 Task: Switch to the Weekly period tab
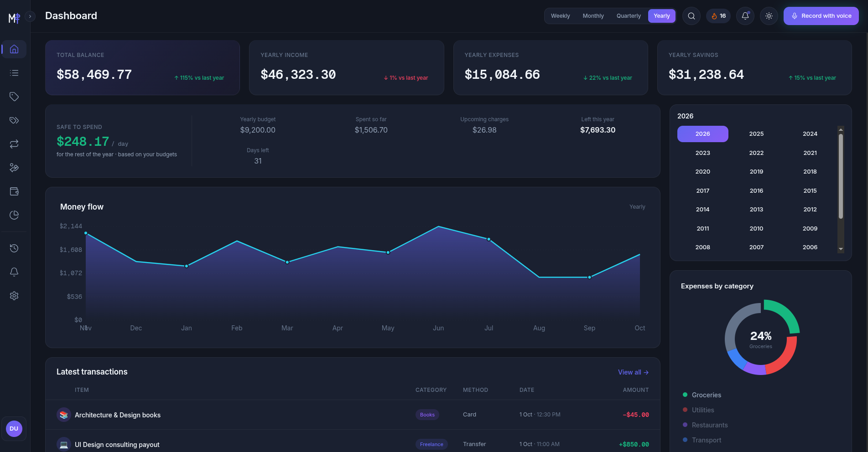tap(560, 16)
